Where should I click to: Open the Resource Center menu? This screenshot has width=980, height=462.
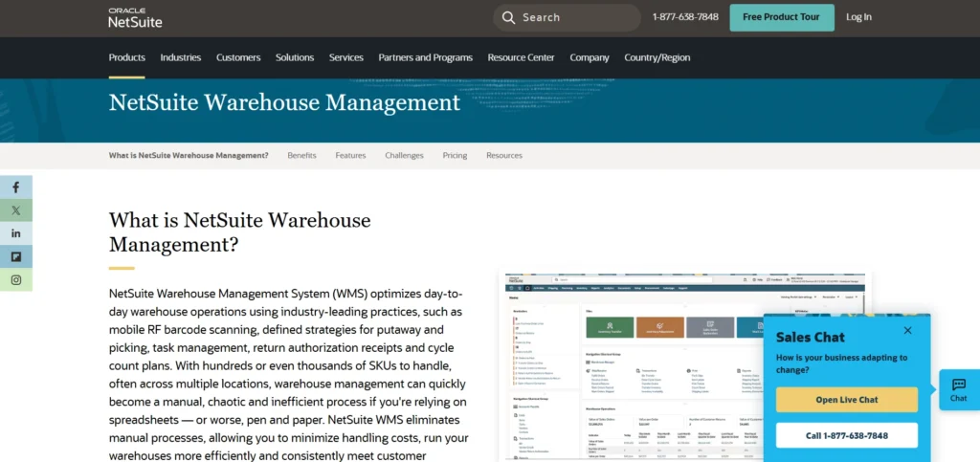click(521, 57)
